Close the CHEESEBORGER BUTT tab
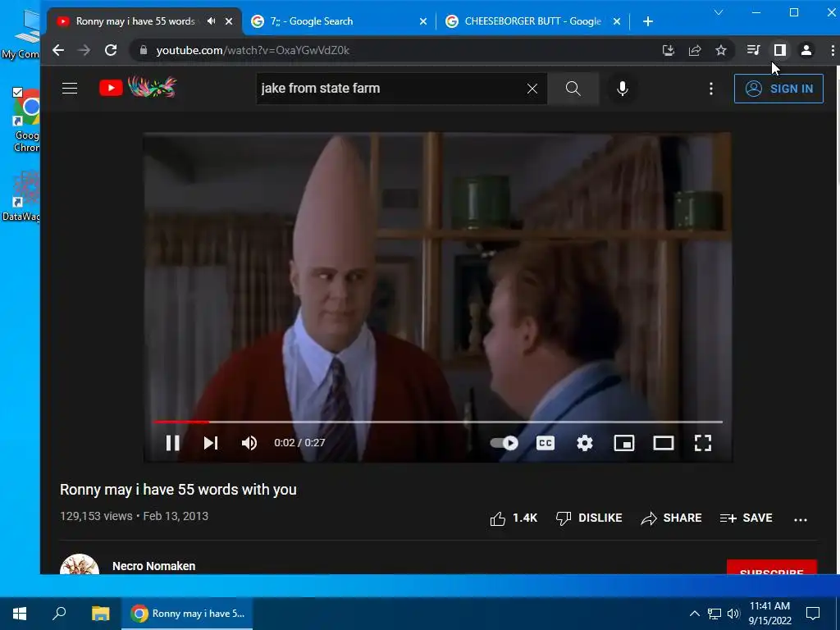This screenshot has height=630, width=840. click(x=617, y=21)
